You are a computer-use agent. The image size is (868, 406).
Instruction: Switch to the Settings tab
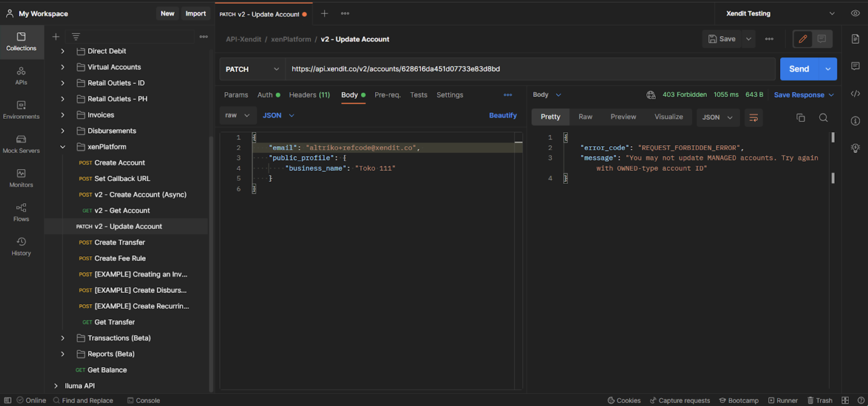(x=450, y=95)
